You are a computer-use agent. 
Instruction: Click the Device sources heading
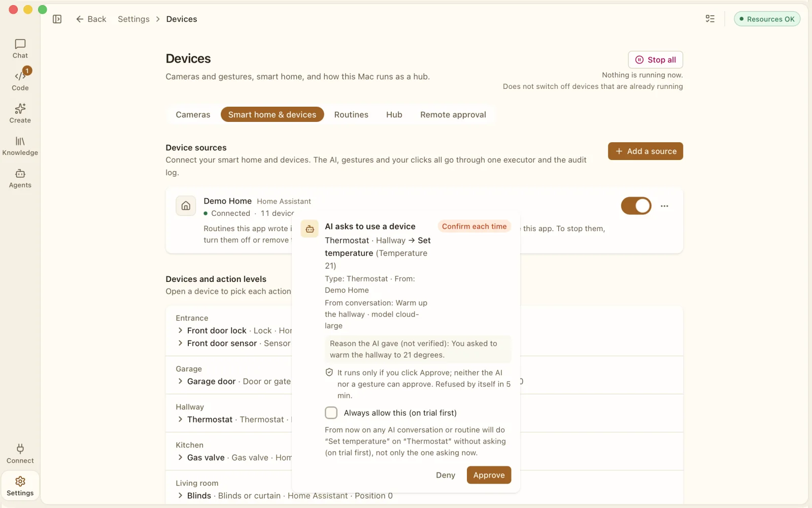pos(196,148)
